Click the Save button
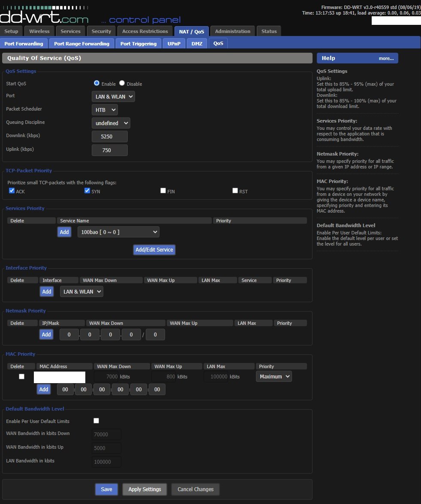421x504 pixels. pos(106,489)
